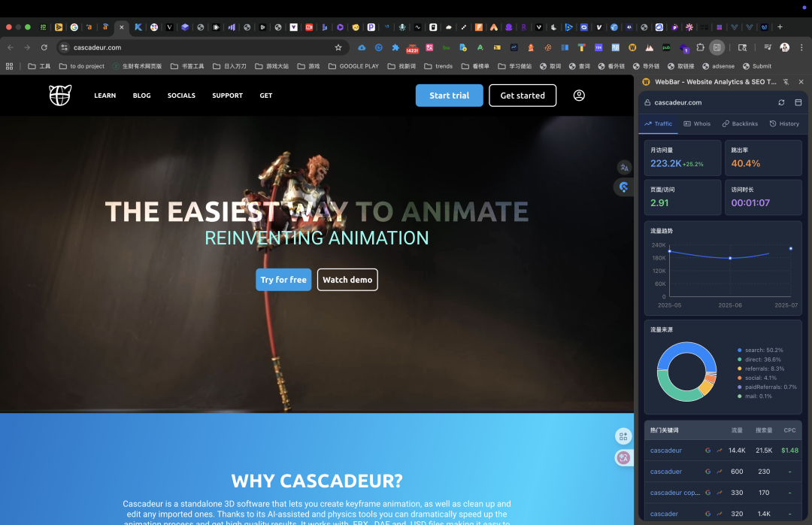This screenshot has height=525, width=812.
Task: Open the LEARN menu
Action: [x=105, y=96]
